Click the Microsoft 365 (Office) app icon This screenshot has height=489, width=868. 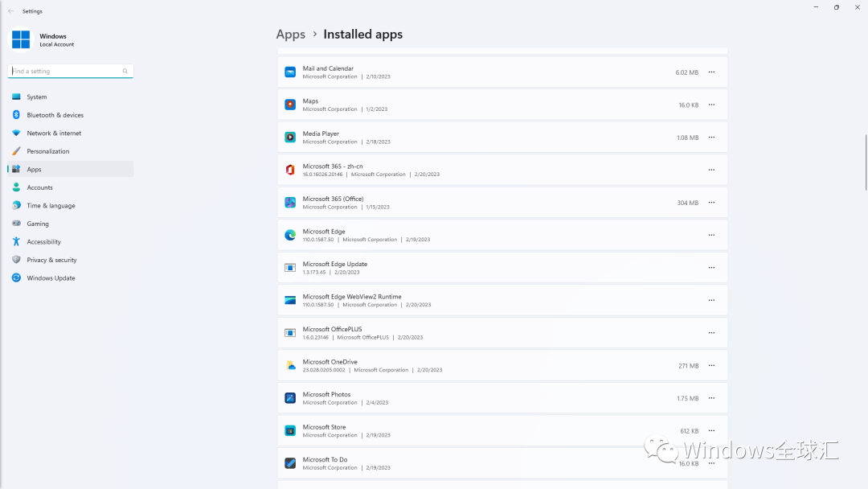tap(290, 203)
